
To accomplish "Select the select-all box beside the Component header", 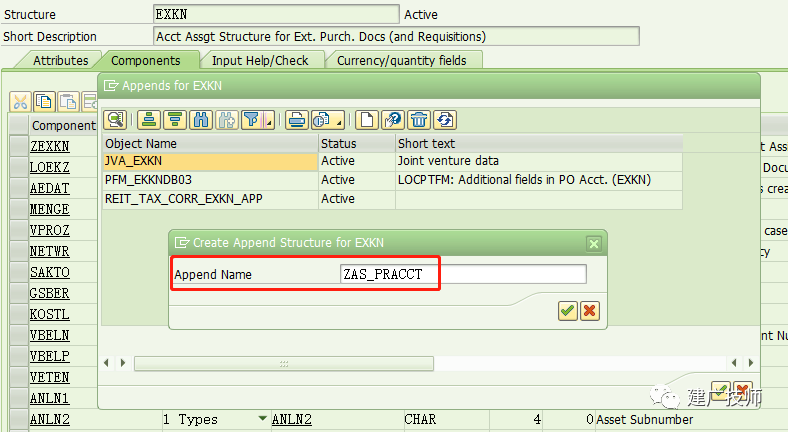I will click(x=19, y=125).
